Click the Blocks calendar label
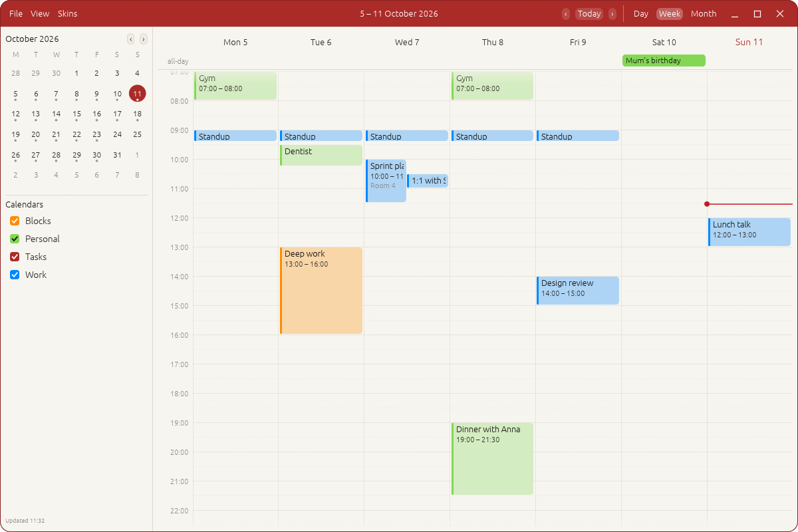This screenshot has height=532, width=798. point(38,221)
